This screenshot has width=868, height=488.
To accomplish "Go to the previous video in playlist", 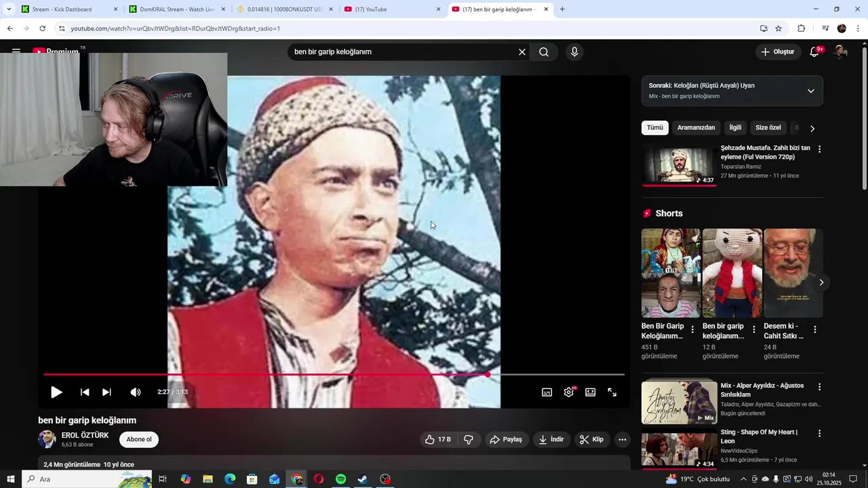I will click(85, 392).
